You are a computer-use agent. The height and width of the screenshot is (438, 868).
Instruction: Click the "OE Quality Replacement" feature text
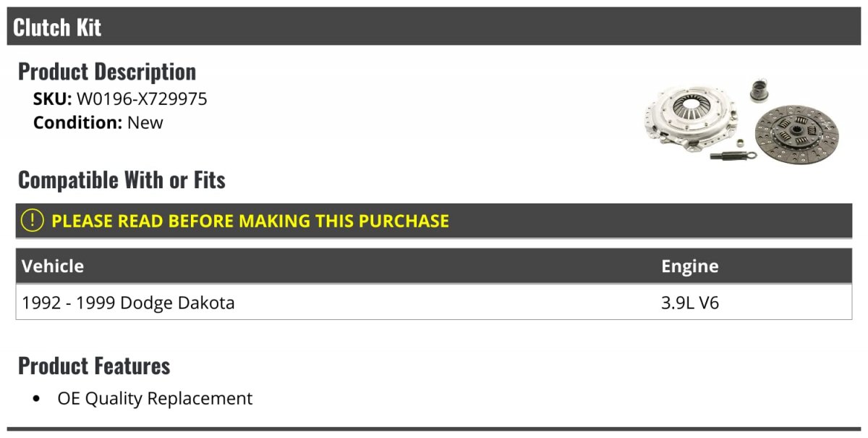point(155,398)
